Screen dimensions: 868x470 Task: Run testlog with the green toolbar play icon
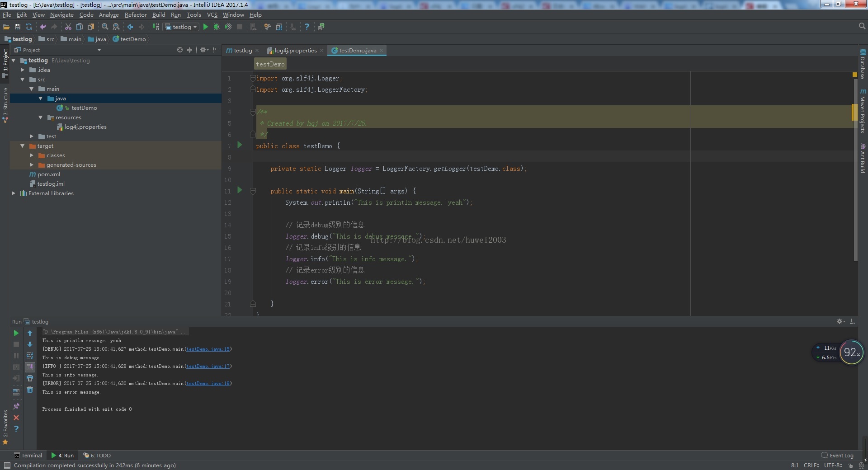click(206, 27)
